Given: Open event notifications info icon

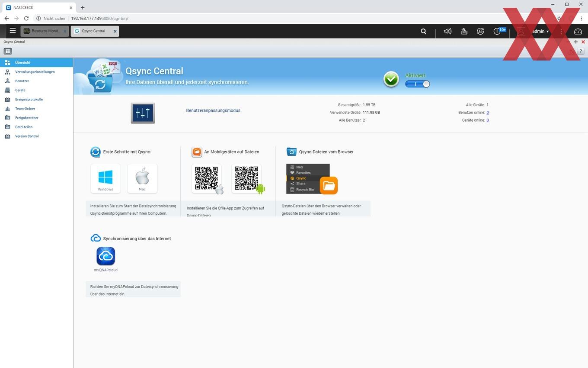Looking at the screenshot, I should (497, 31).
